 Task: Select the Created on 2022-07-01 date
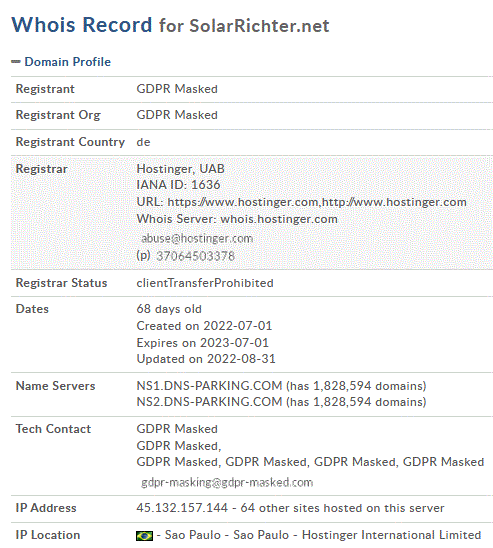click(x=204, y=326)
